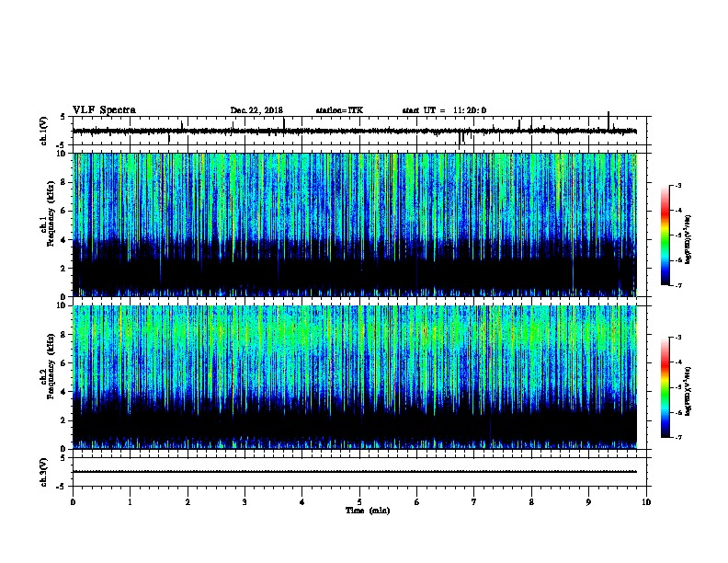Click the "-7" label on ch.2 color bar

point(677,438)
